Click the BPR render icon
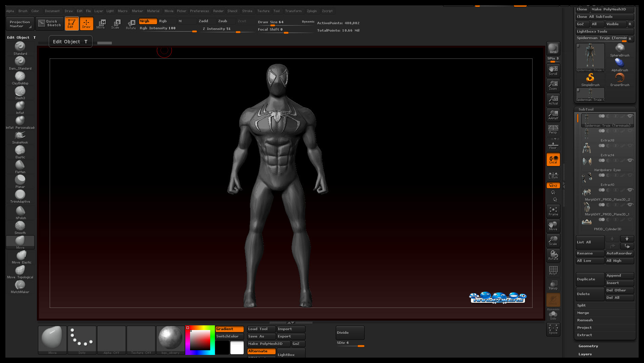644x363 pixels. click(x=553, y=48)
